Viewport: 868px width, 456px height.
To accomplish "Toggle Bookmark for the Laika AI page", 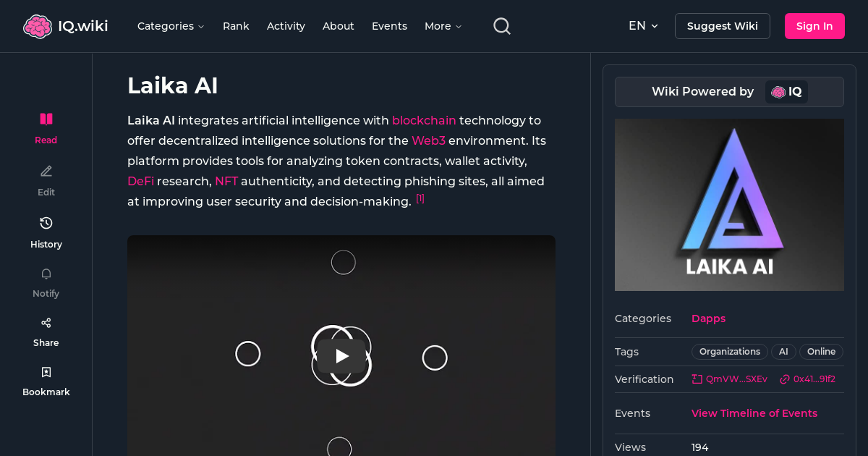I will click(x=46, y=371).
